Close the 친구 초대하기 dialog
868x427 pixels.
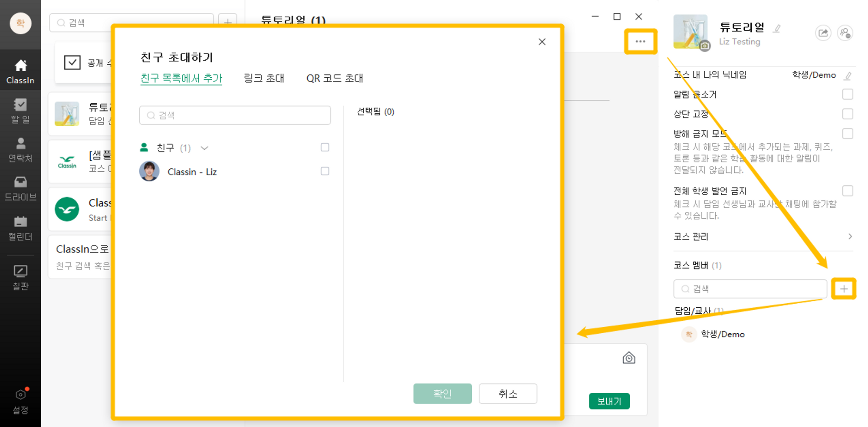tap(542, 42)
